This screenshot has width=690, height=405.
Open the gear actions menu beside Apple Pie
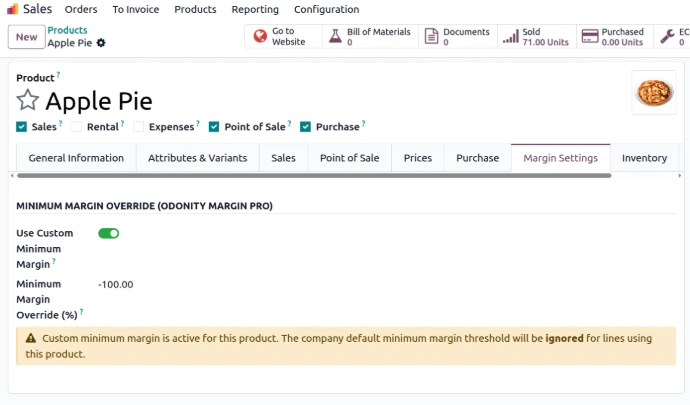101,44
